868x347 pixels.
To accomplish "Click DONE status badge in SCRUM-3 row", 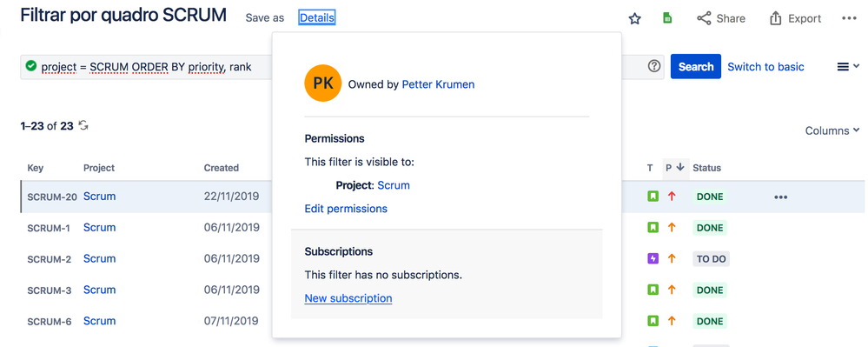I will pos(710,290).
